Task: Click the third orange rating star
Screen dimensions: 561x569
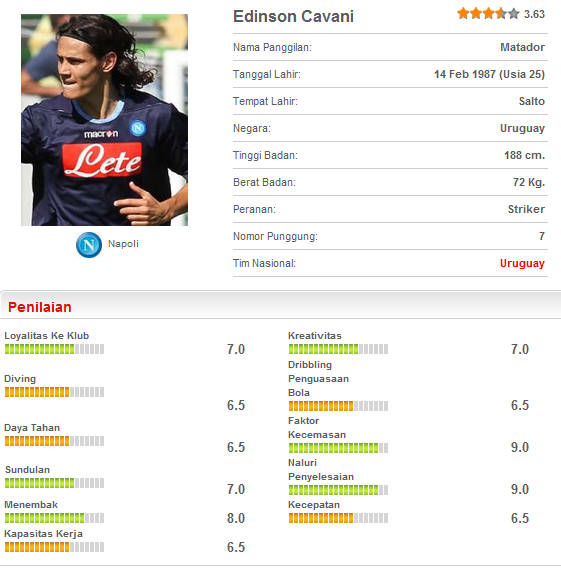Action: pos(489,14)
